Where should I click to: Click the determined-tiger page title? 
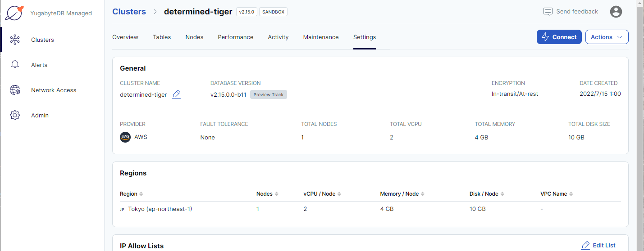pos(198,12)
